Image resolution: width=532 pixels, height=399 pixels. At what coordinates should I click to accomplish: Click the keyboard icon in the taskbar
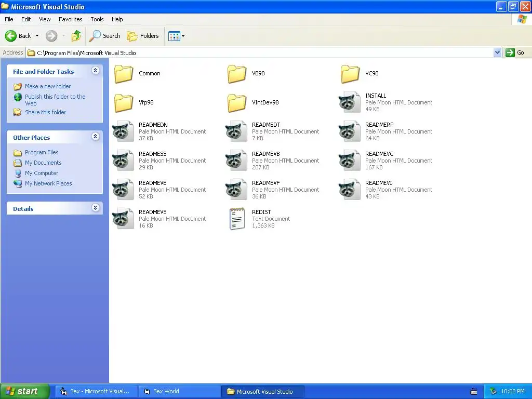click(474, 392)
